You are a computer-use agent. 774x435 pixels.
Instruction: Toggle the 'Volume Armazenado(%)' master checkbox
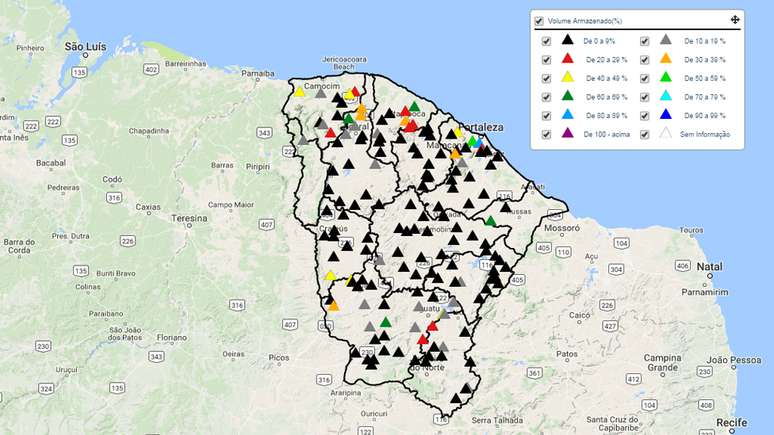pyautogui.click(x=539, y=20)
